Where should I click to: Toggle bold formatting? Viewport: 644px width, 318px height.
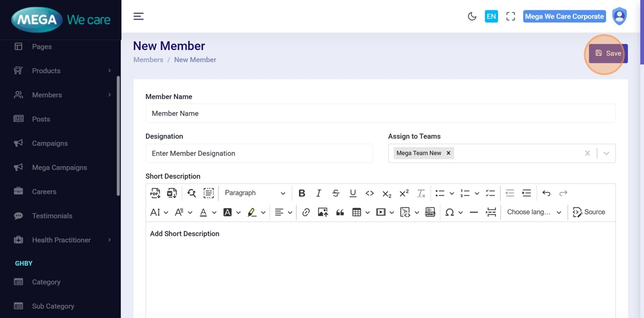coord(301,193)
